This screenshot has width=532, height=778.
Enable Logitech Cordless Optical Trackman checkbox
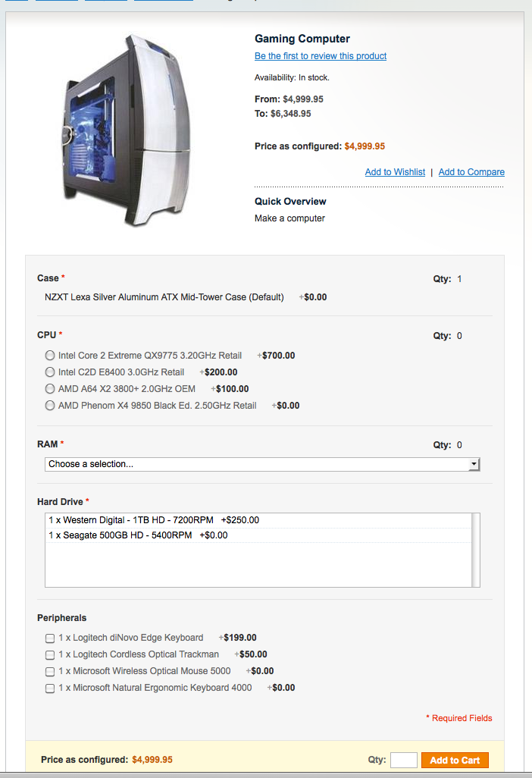point(50,655)
